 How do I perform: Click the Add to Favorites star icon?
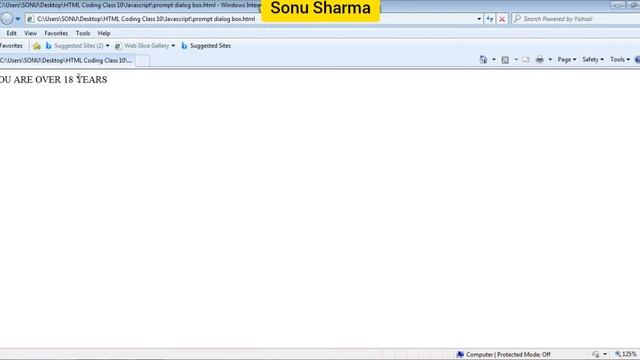[x=37, y=46]
